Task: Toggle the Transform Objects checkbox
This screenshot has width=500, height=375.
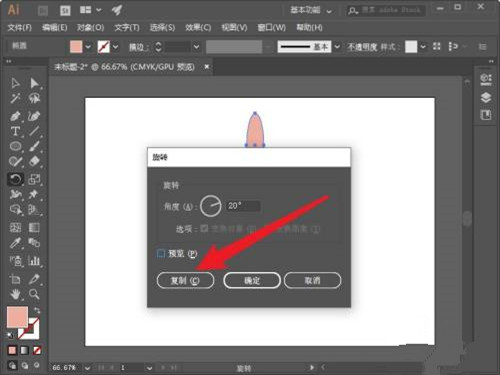Action: click(204, 228)
